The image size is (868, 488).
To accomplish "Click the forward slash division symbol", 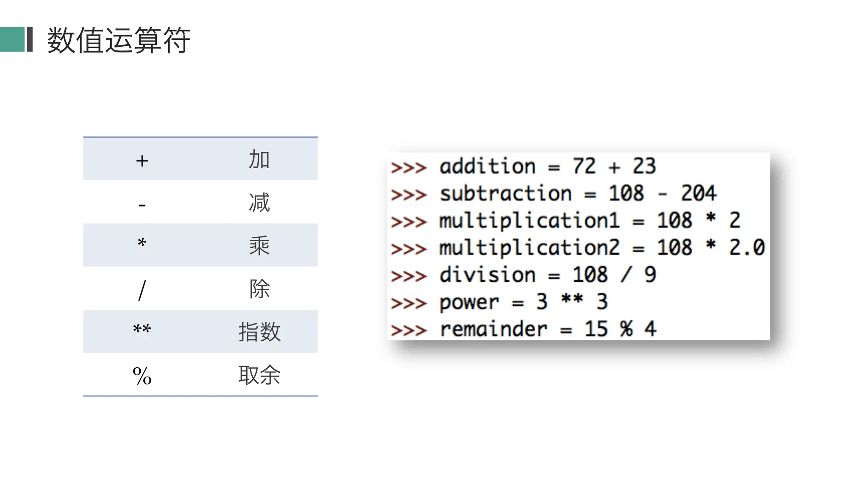I will click(x=142, y=290).
